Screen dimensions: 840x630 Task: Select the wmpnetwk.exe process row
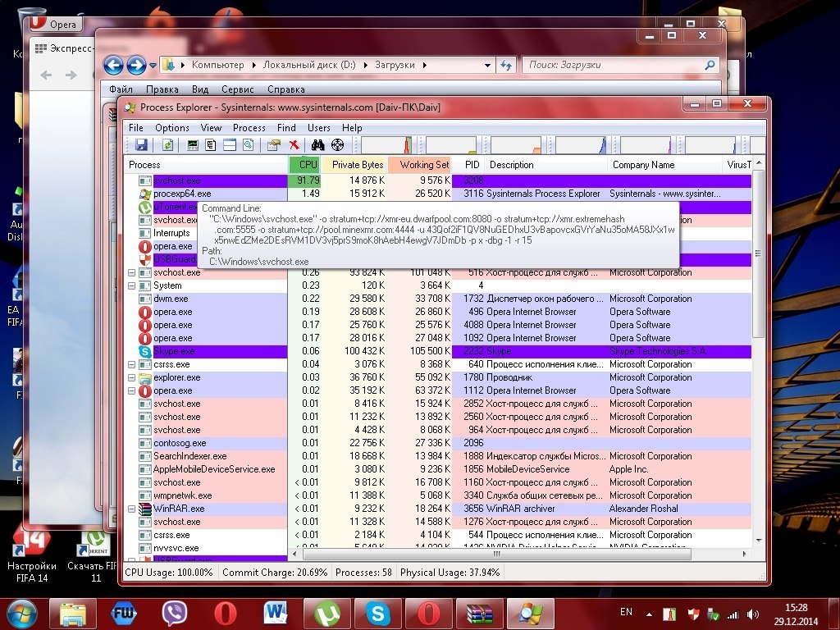coord(438,496)
